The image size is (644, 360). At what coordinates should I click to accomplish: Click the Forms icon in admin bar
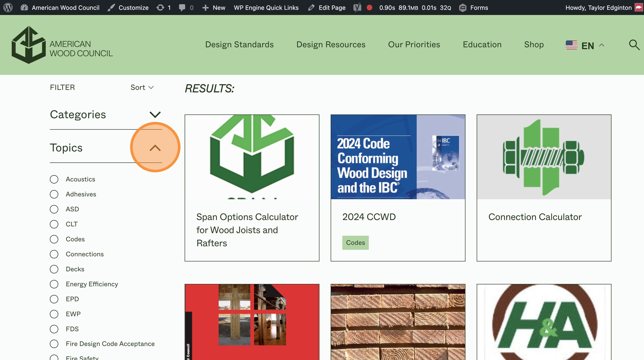pos(463,7)
